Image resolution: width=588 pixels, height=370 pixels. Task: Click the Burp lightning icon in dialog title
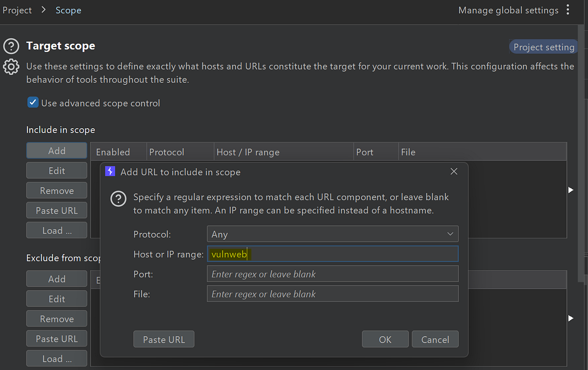(x=110, y=171)
